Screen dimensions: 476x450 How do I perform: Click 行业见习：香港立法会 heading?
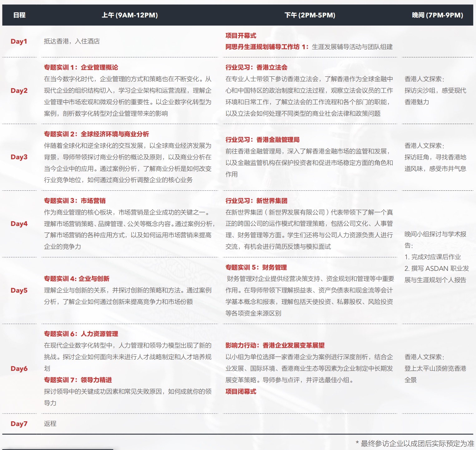256,67
